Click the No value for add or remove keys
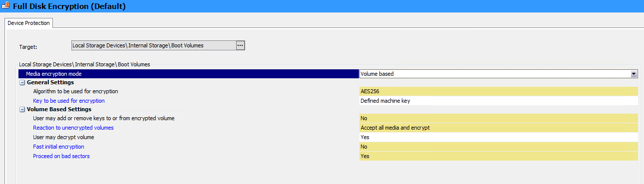The width and height of the screenshot is (644, 184). (x=498, y=118)
